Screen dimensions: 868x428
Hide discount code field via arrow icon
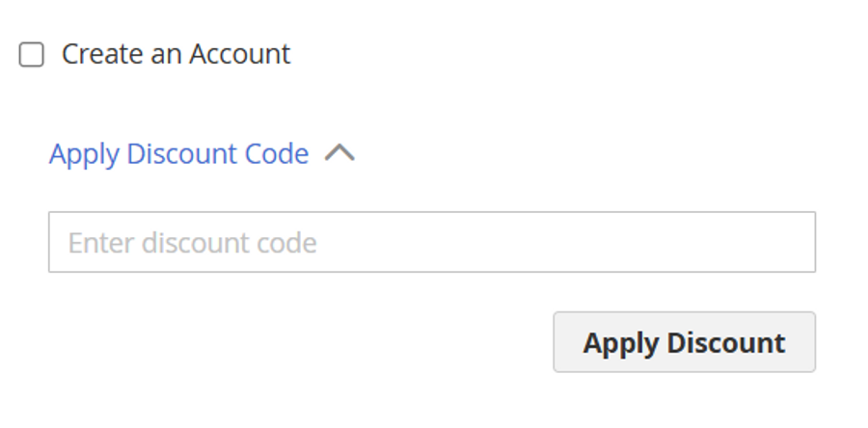[x=339, y=153]
